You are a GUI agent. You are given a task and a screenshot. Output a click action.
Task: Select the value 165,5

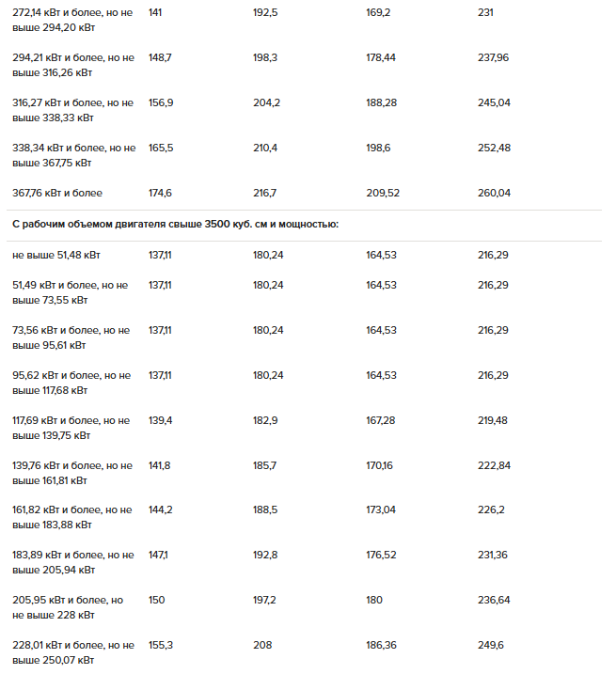tap(161, 148)
